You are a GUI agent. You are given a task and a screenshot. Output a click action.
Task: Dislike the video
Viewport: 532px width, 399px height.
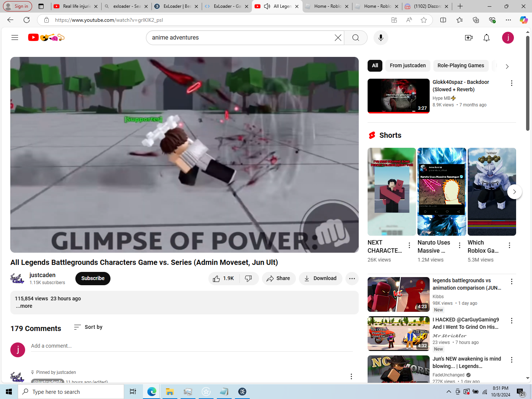pyautogui.click(x=249, y=279)
